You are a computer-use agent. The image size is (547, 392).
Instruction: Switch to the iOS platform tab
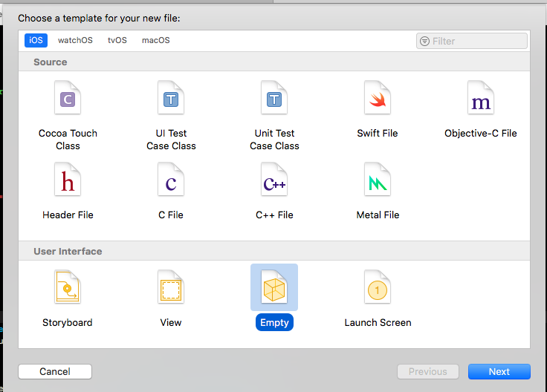click(36, 40)
